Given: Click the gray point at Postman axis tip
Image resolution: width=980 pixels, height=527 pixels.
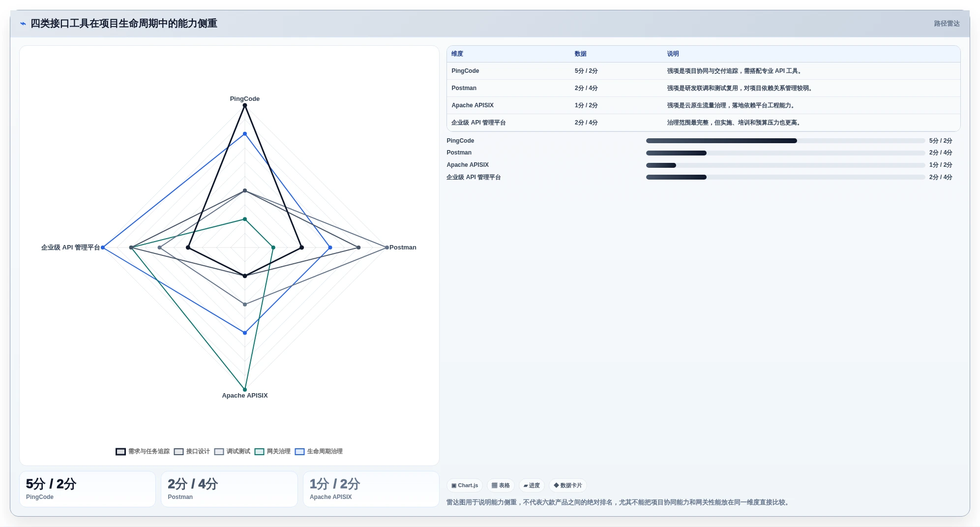Looking at the screenshot, I should 387,248.
